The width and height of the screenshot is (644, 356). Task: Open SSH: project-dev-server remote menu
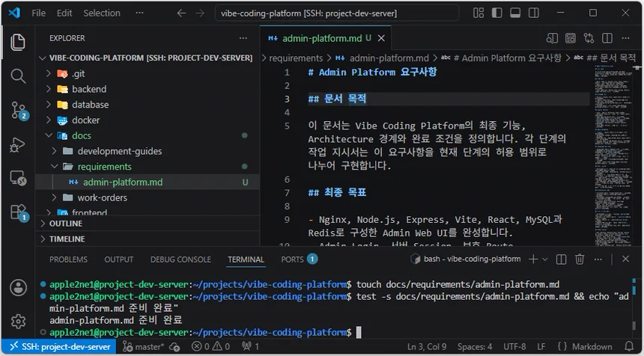pos(59,346)
